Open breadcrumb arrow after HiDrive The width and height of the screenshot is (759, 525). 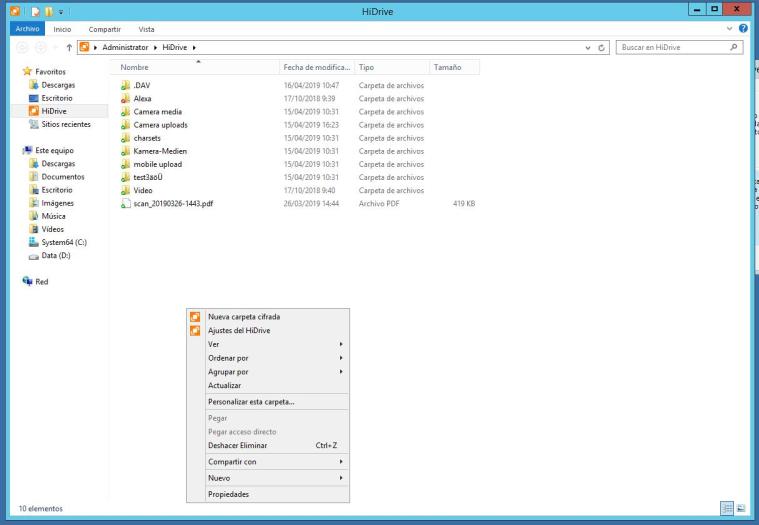[x=194, y=47]
